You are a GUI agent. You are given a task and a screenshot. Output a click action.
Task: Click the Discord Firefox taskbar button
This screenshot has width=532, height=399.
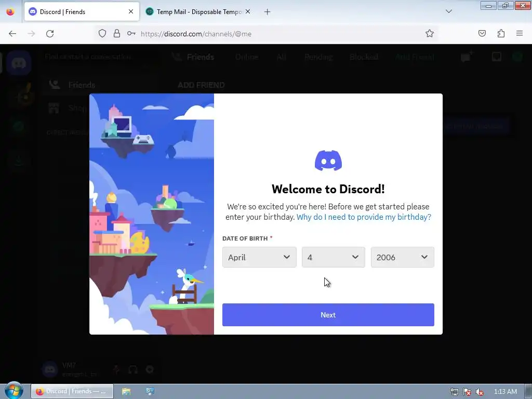pyautogui.click(x=72, y=392)
